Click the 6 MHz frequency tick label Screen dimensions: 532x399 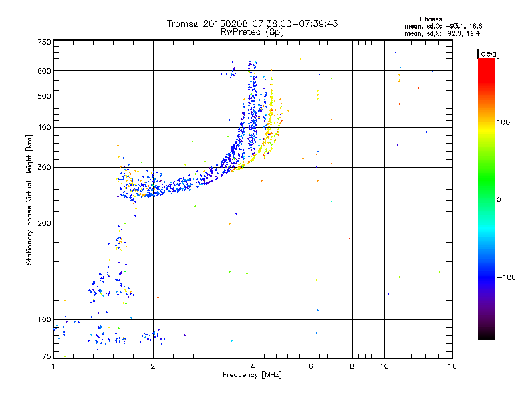311,366
